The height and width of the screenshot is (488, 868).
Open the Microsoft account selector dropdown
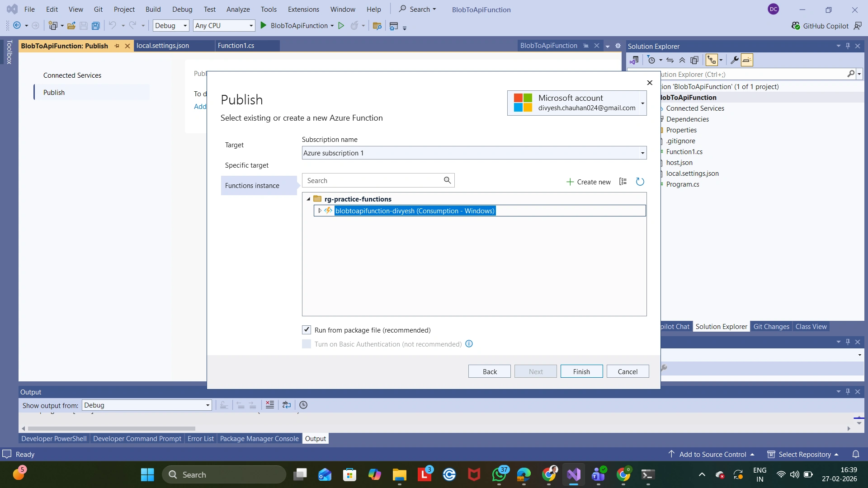point(577,103)
